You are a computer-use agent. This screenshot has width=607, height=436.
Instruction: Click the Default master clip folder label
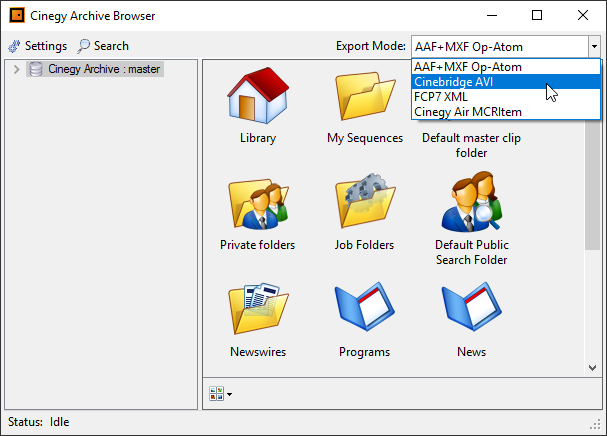[471, 145]
